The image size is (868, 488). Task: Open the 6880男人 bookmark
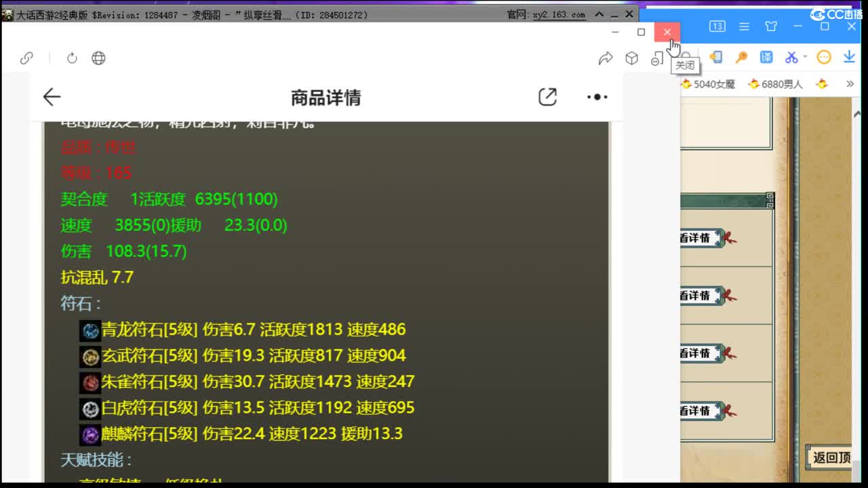tap(775, 84)
